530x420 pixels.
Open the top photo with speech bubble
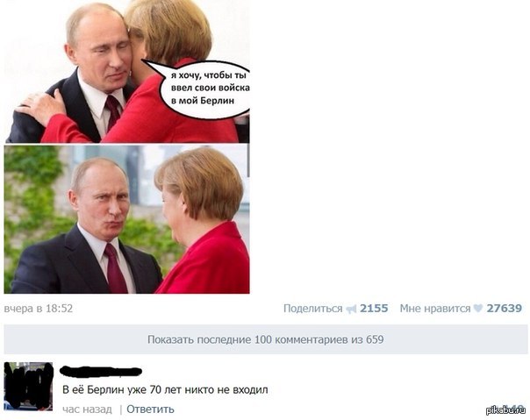click(127, 72)
